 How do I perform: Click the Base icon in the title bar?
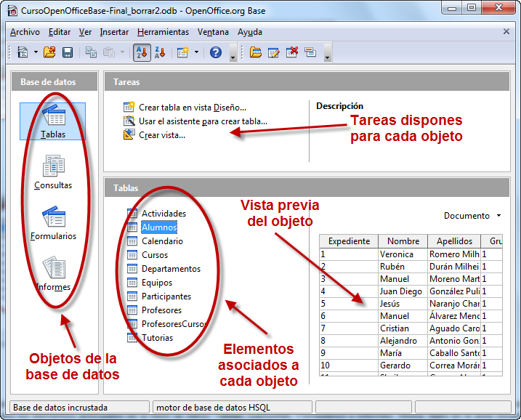coord(12,11)
